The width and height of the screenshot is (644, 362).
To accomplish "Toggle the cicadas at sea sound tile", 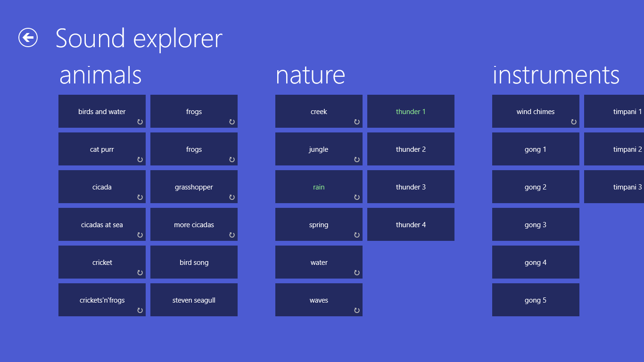I will [102, 224].
